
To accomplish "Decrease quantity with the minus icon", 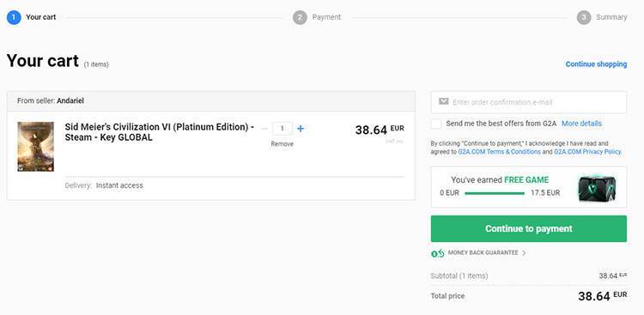I will pyautogui.click(x=264, y=129).
